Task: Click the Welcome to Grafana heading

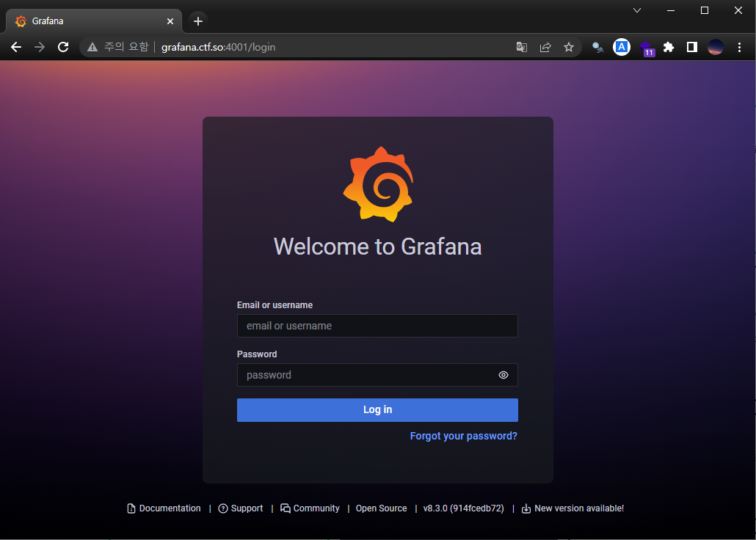Action: (378, 247)
